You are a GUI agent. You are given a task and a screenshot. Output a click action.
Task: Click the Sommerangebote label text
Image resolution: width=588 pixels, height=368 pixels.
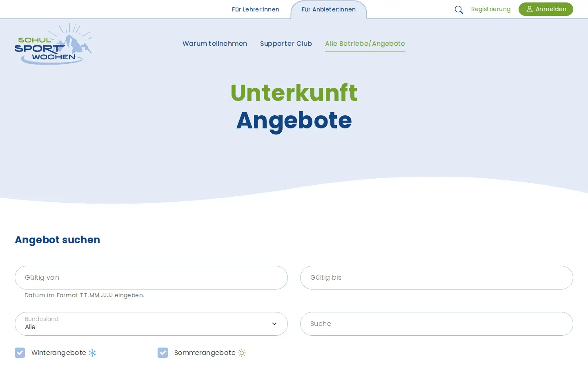click(x=205, y=352)
